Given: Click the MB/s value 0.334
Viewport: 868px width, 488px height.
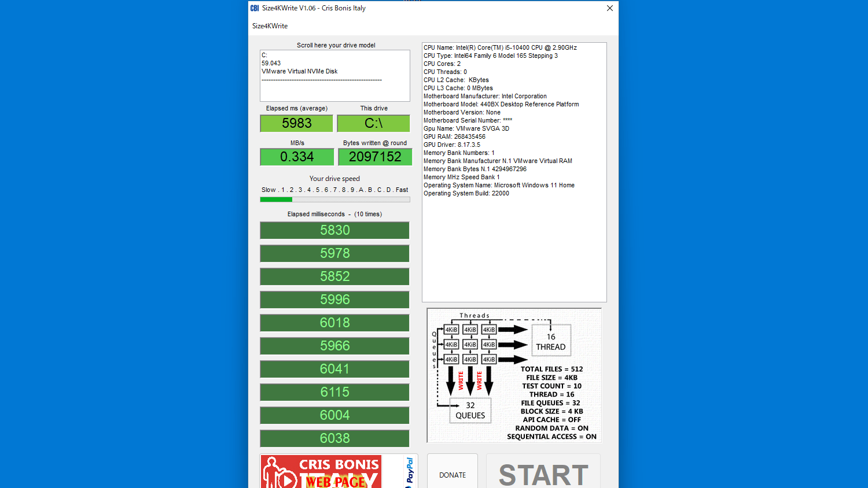Looking at the screenshot, I should pos(297,157).
